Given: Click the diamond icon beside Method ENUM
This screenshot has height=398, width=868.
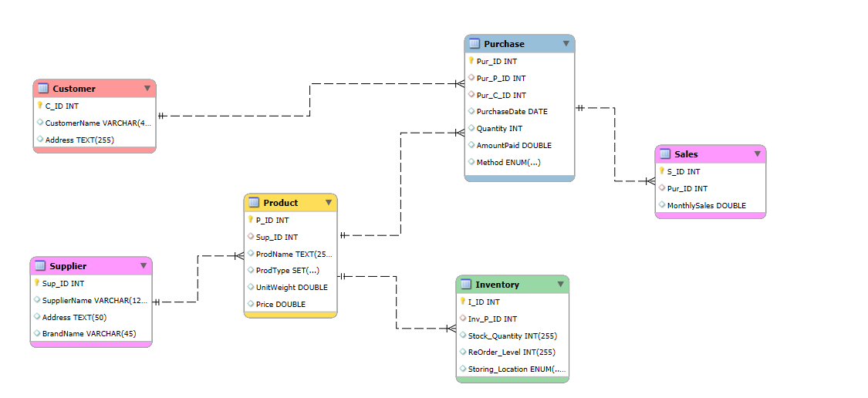Looking at the screenshot, I should (471, 162).
